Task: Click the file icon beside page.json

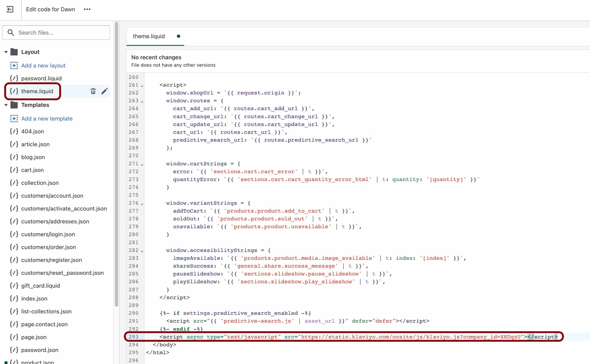Action: 14,337
